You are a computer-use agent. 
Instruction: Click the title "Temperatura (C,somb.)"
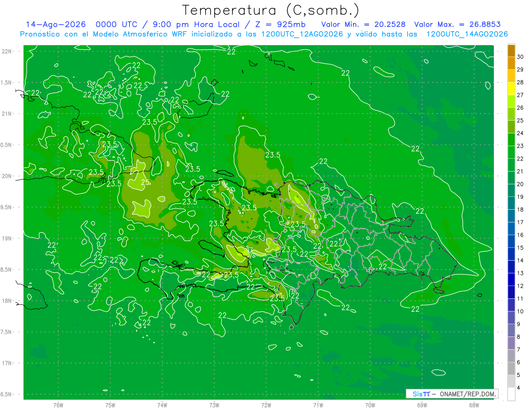pos(270,11)
